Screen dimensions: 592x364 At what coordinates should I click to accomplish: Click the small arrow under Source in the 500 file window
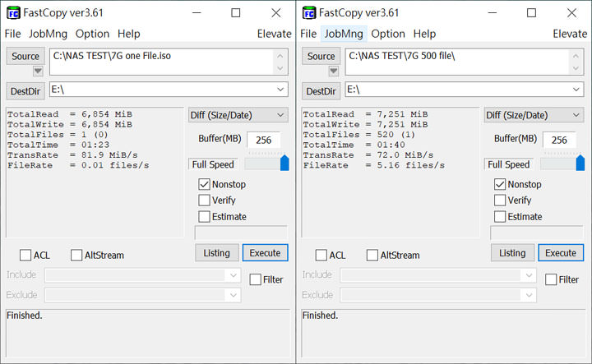pos(333,71)
